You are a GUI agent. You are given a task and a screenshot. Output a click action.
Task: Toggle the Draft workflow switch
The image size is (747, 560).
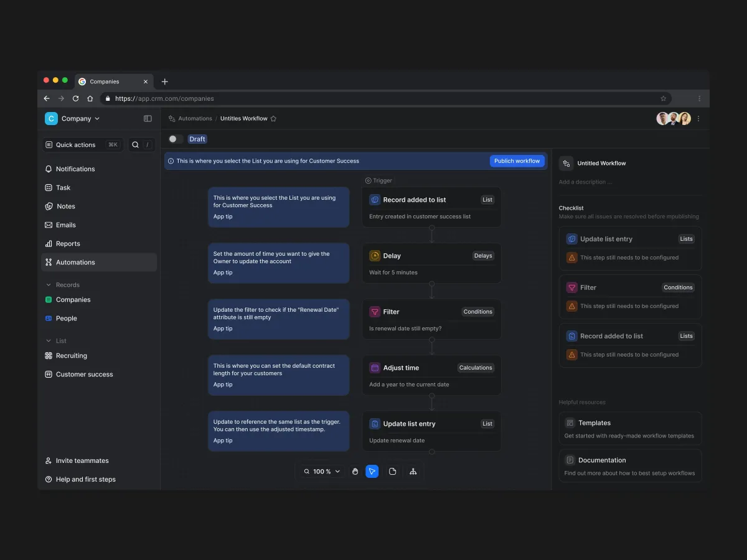click(x=176, y=139)
